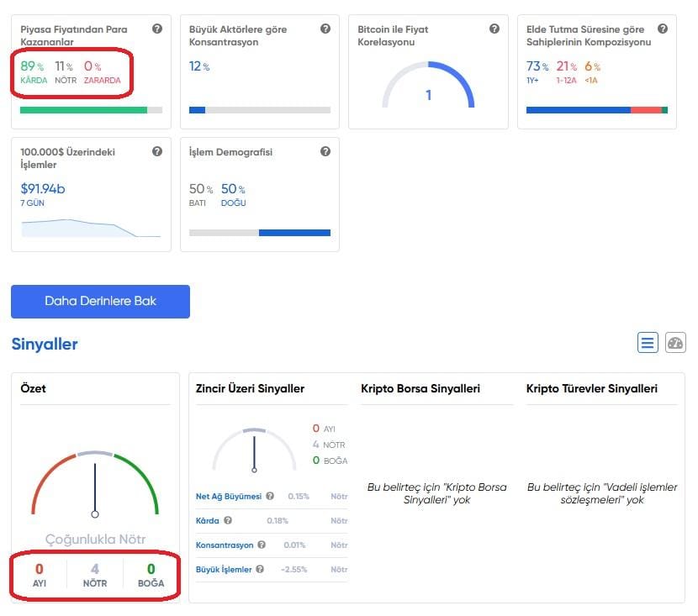Switch signals to gauge view
Viewport: 698px width, 616px height.
point(675,343)
